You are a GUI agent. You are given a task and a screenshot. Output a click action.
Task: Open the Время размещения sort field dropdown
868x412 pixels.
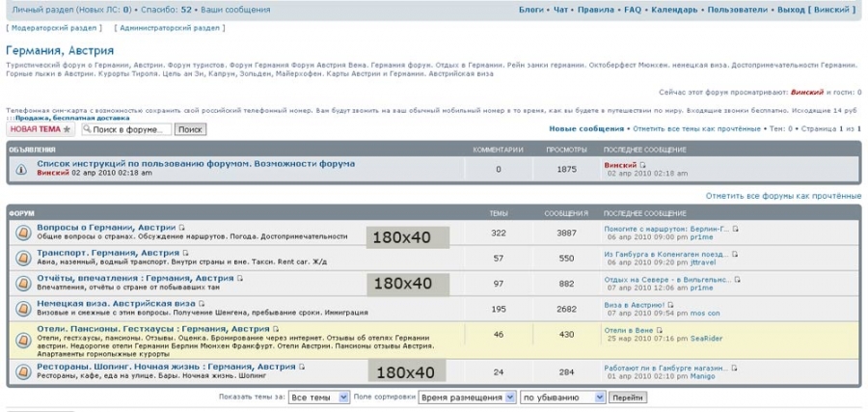467,398
